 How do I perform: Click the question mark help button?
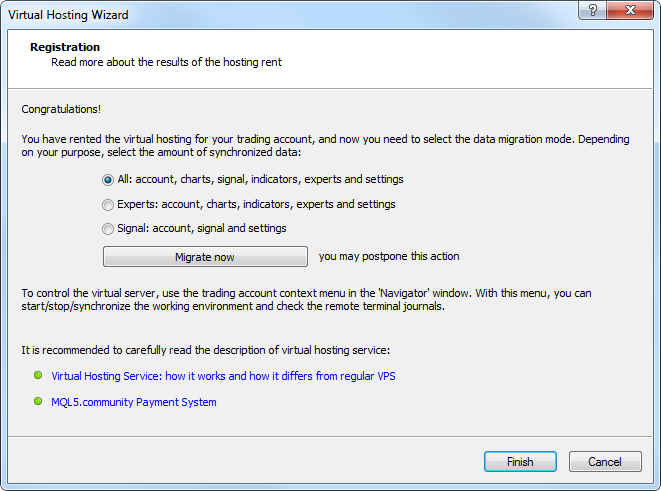[593, 13]
